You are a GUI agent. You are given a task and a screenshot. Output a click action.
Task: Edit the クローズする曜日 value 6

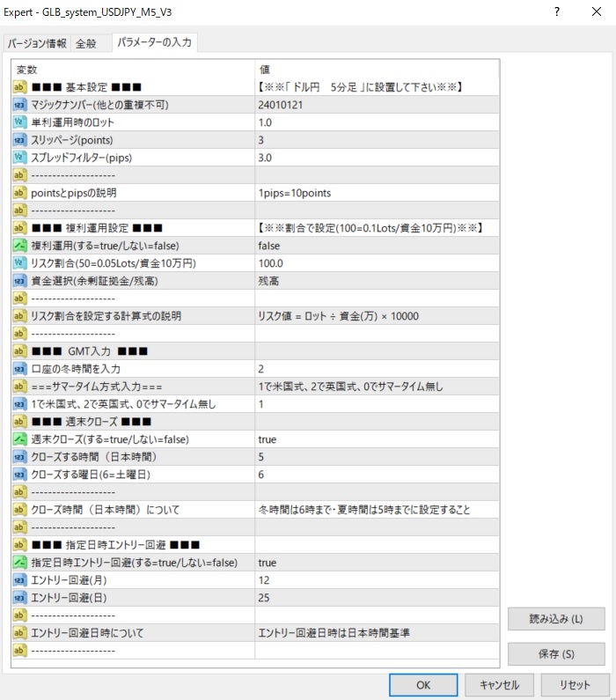point(377,475)
